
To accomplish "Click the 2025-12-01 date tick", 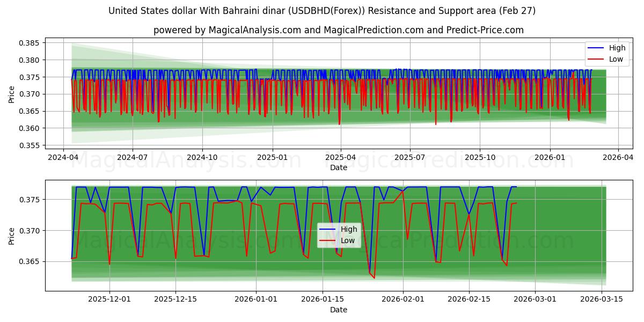I will click(109, 299).
